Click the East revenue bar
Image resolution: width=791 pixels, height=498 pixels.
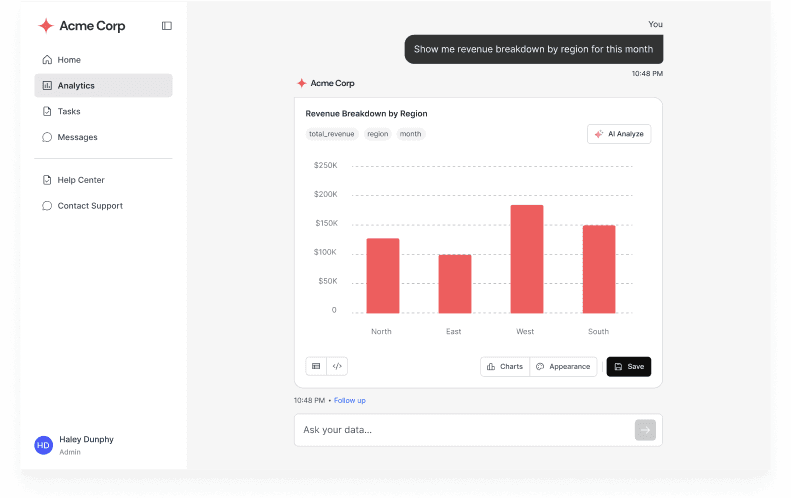click(x=455, y=284)
